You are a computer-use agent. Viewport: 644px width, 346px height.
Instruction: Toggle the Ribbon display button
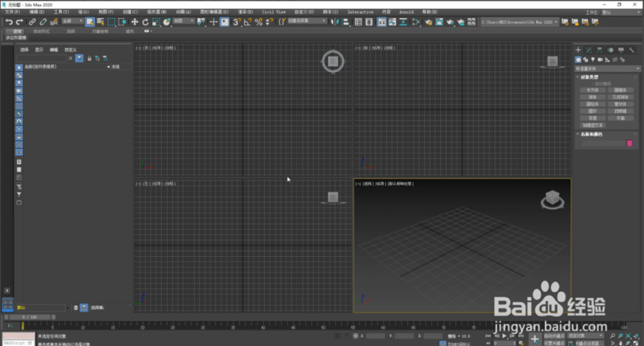point(382,22)
